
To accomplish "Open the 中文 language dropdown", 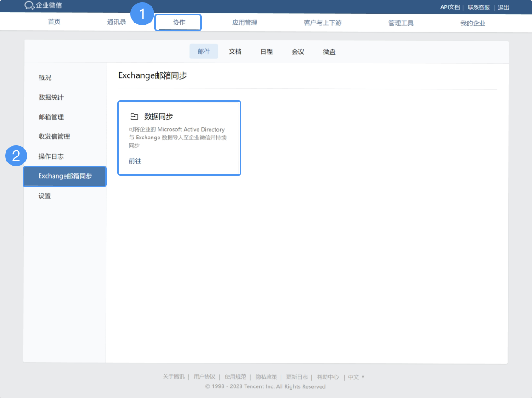I will pyautogui.click(x=356, y=377).
